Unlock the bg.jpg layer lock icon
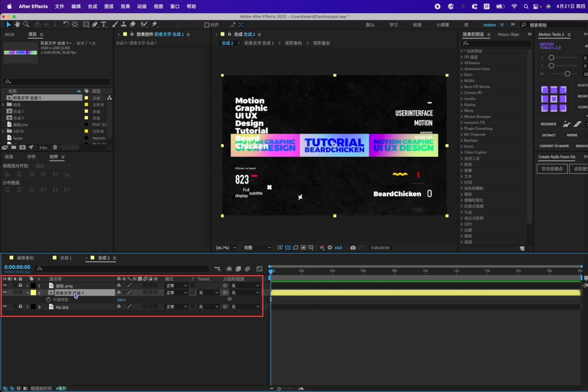Screen dimensions: 588x392 (20, 307)
